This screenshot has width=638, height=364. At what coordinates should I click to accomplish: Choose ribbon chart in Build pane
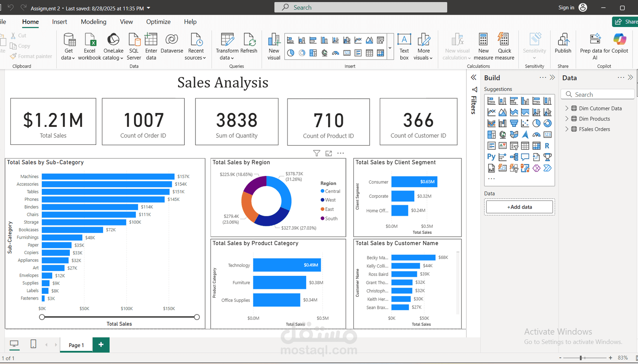[x=491, y=123]
